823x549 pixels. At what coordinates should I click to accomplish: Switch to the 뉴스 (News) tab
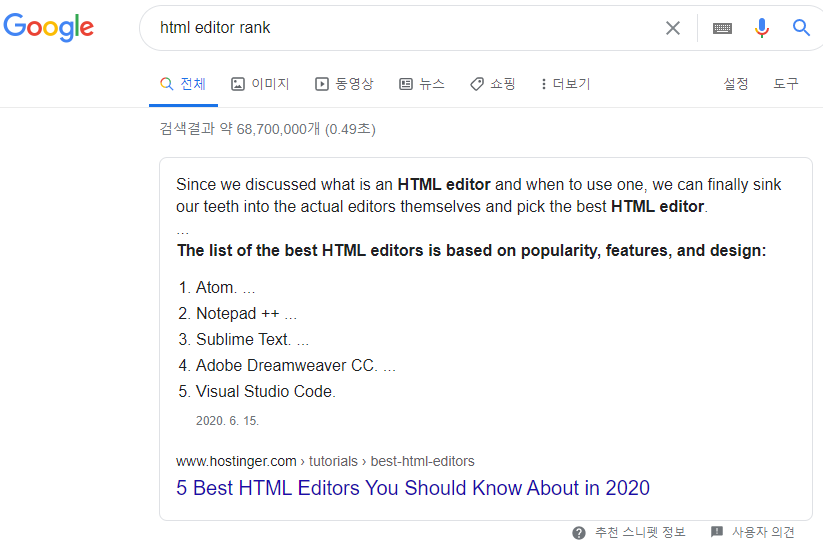pos(422,84)
